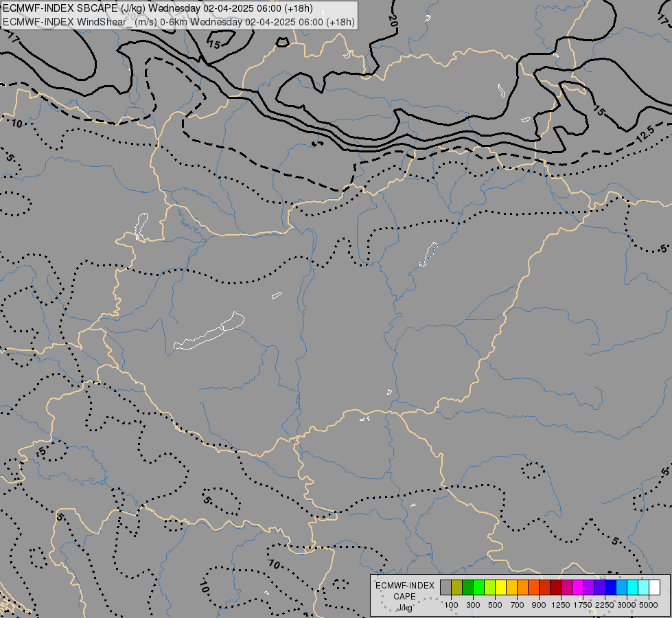
Task: Select the white swatch at legend end
Action: [654, 587]
